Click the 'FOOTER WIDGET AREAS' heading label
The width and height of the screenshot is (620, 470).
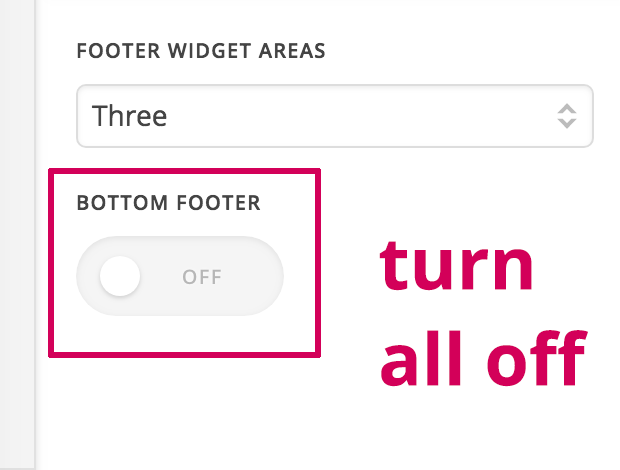(x=201, y=51)
